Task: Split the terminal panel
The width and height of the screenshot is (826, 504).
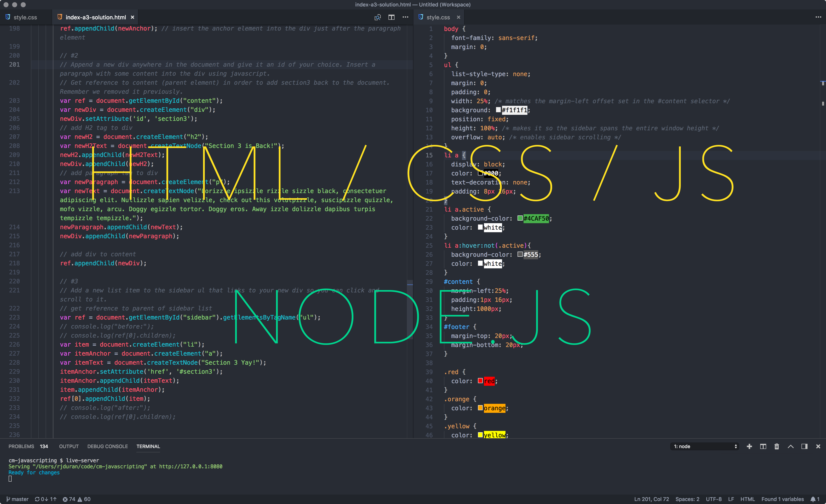Action: (x=763, y=446)
